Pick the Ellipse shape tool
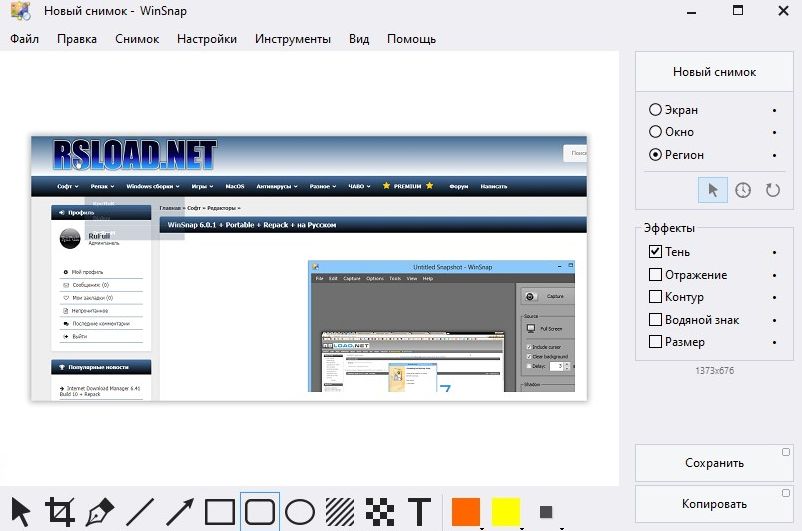 coord(300,512)
